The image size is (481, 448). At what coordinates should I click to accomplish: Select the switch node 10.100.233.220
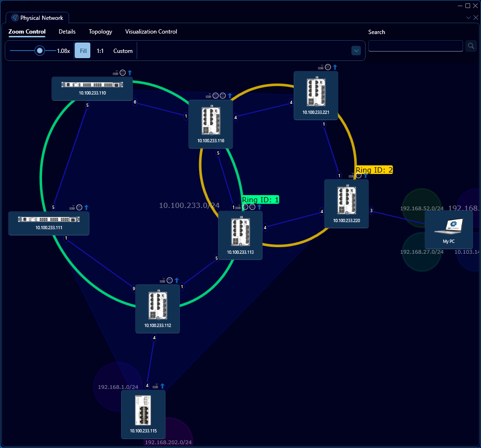tap(347, 204)
